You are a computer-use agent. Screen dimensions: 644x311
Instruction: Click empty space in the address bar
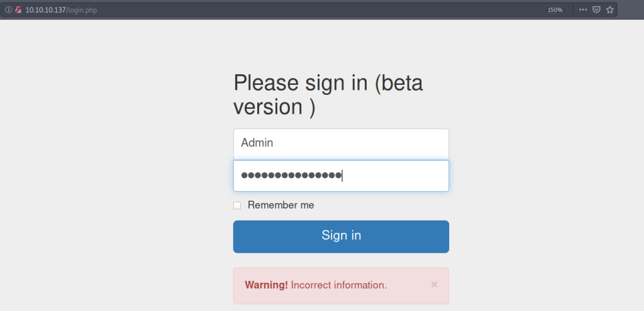[x=314, y=10]
